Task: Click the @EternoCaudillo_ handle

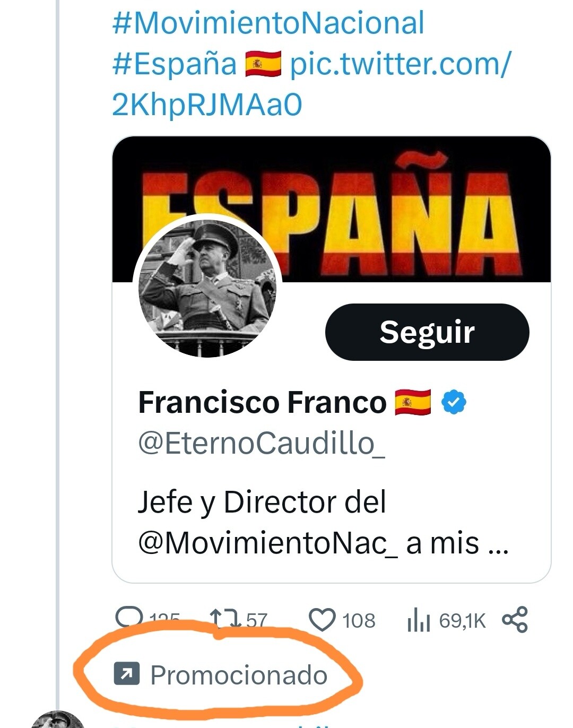Action: (x=261, y=443)
